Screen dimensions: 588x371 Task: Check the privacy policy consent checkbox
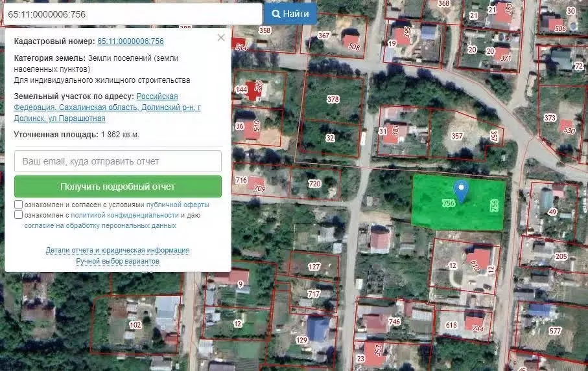pos(18,215)
